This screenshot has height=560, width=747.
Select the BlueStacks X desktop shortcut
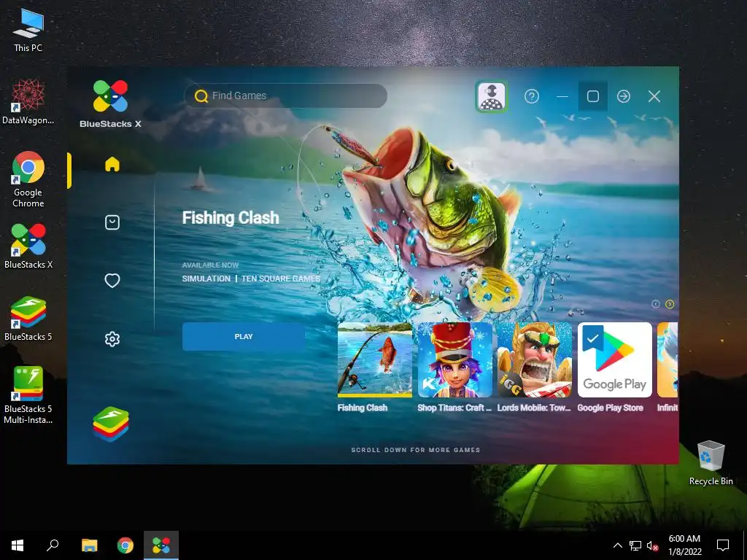point(28,246)
